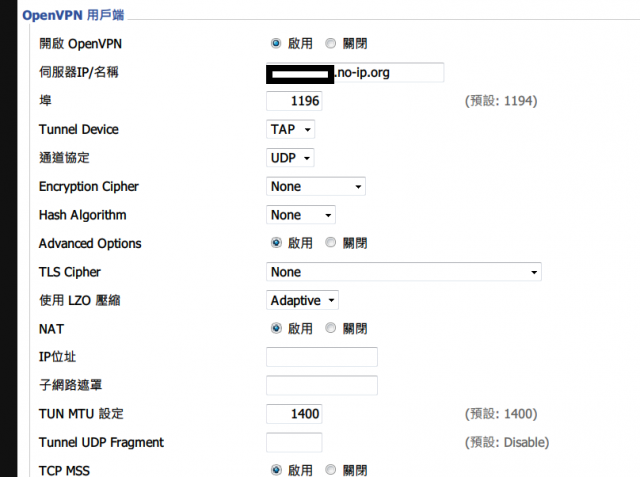Select 關閉 radio for 開啟 OpenVPN
Screen dimensions: 640x477
(x=330, y=43)
